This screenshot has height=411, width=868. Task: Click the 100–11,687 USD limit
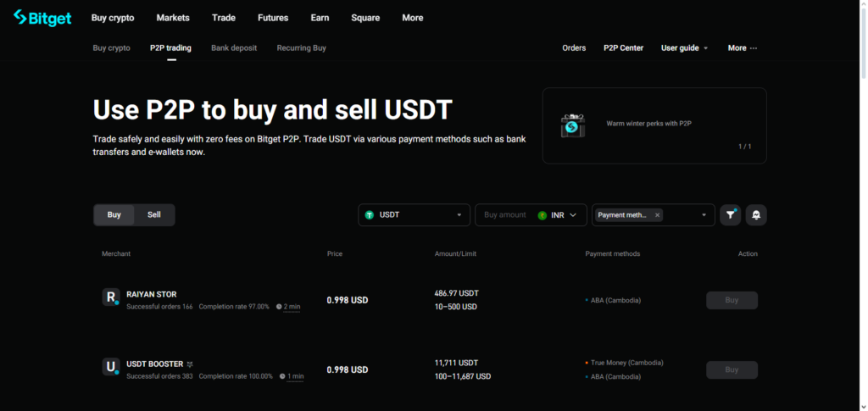463,377
